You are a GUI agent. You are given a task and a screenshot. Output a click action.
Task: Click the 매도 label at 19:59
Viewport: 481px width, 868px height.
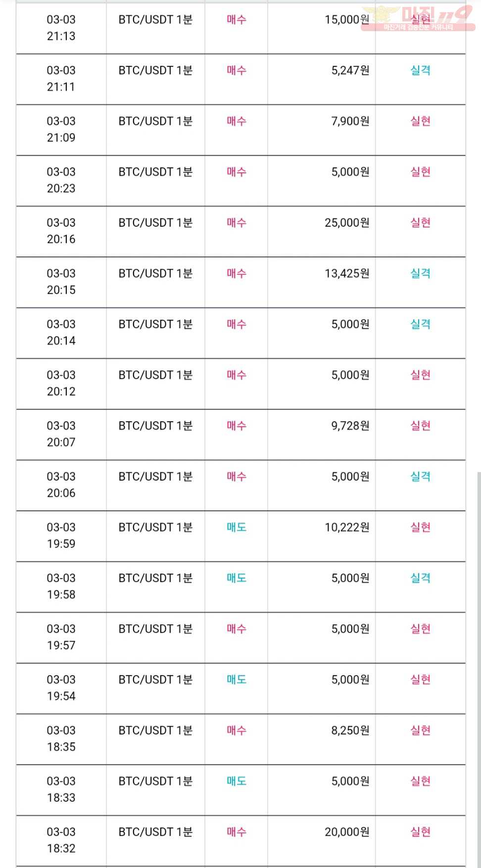237,528
